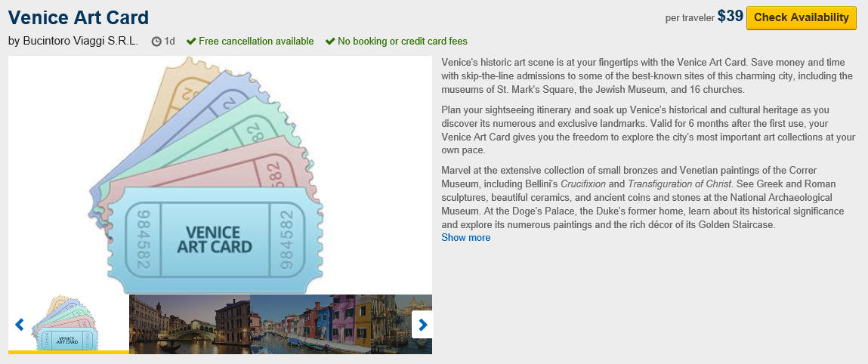The height and width of the screenshot is (364, 868).
Task: Click the Venice Art Card title
Action: 79,17
